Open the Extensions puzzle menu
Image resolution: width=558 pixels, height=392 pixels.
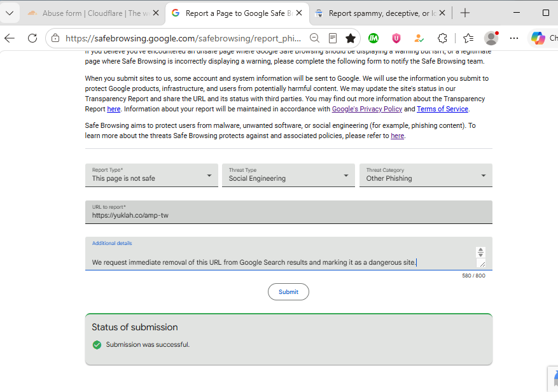(x=442, y=38)
